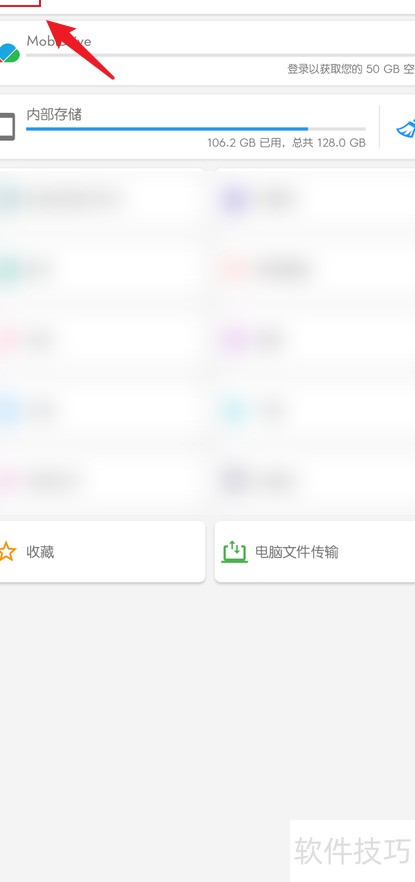Open the blurred category with orange-red icon
Viewport: 415px width, 882px height.
(315, 270)
